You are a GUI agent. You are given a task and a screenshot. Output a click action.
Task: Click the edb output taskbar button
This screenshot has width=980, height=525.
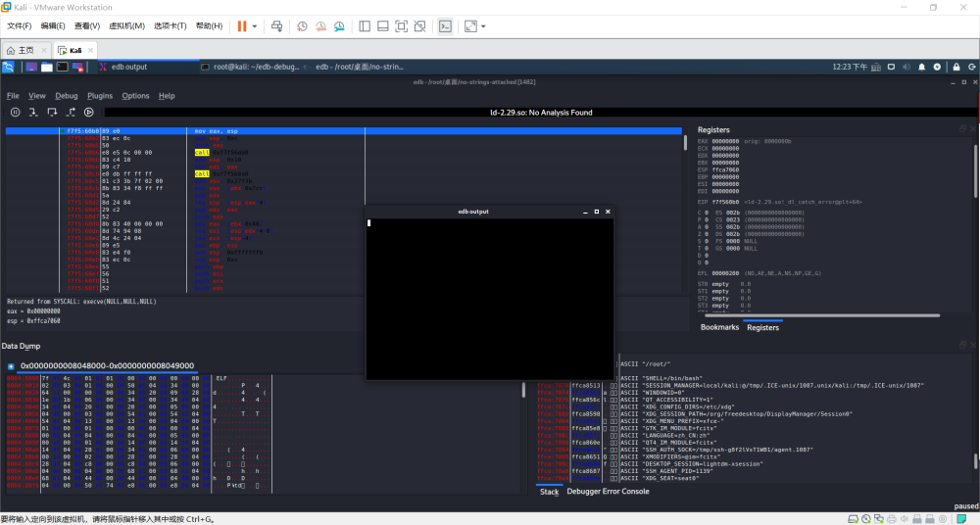pyautogui.click(x=148, y=67)
